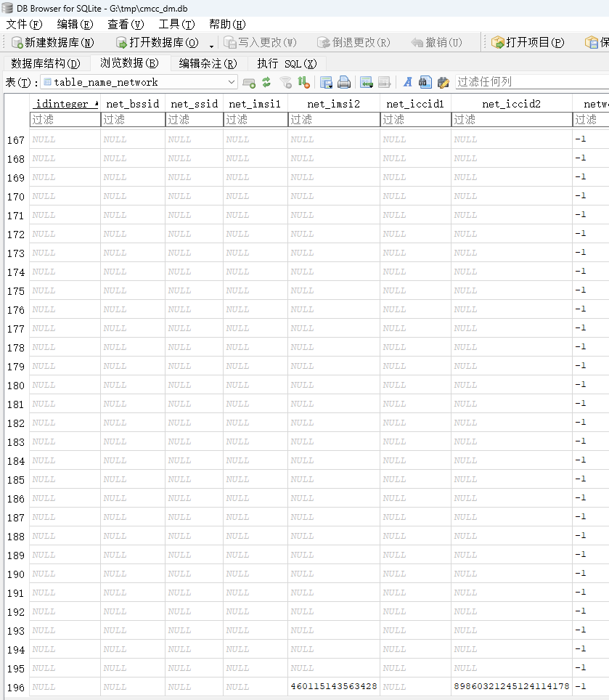Click the NULL net_imsi1 cell in row 192
The image size is (609, 700).
pos(256,611)
